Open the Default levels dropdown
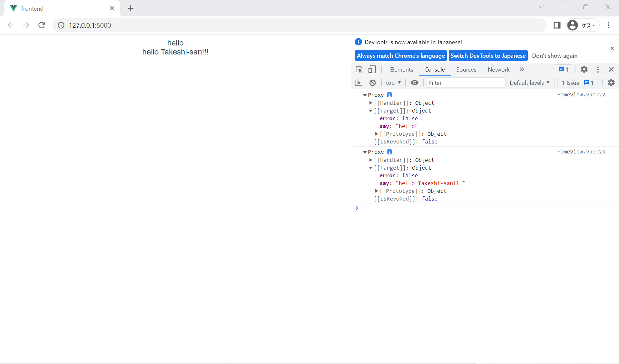The height and width of the screenshot is (364, 619). click(529, 83)
